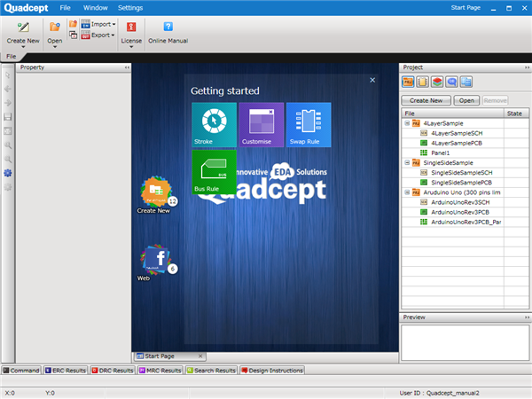Viewport: 532px width, 399px height.
Task: Open the License dropdown arrow
Action: [x=131, y=47]
